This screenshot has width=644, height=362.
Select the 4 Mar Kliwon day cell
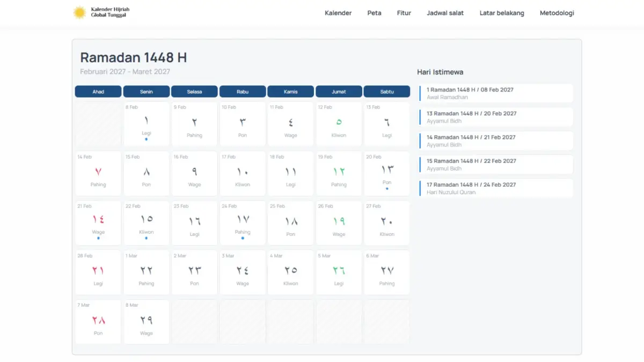coord(291,272)
